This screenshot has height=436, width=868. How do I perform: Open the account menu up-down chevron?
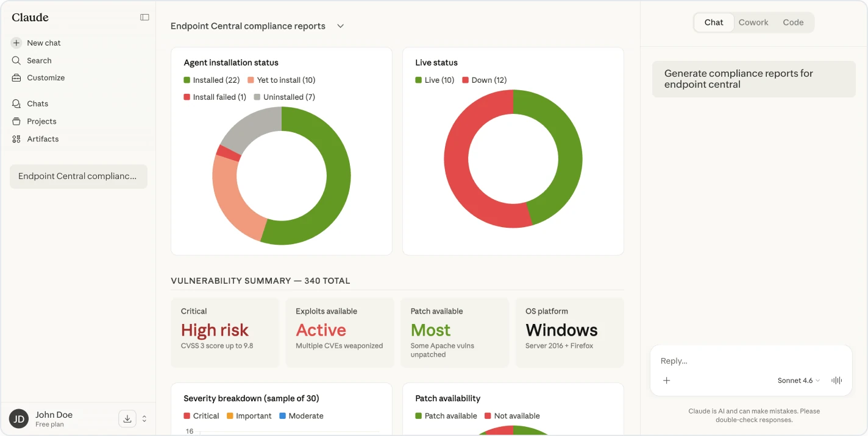coord(144,418)
